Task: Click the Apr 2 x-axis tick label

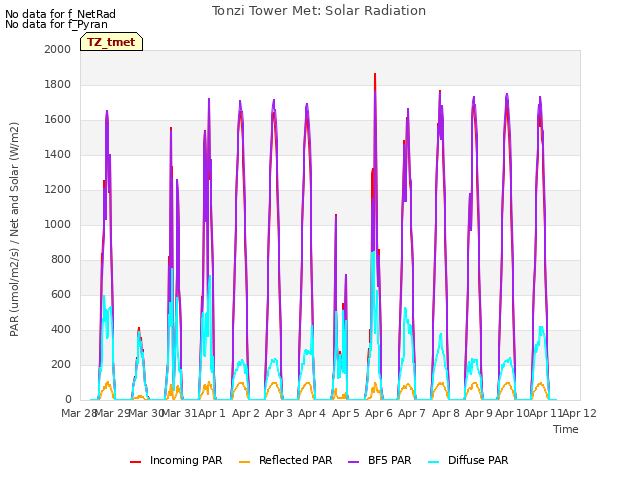Action: pyautogui.click(x=246, y=413)
